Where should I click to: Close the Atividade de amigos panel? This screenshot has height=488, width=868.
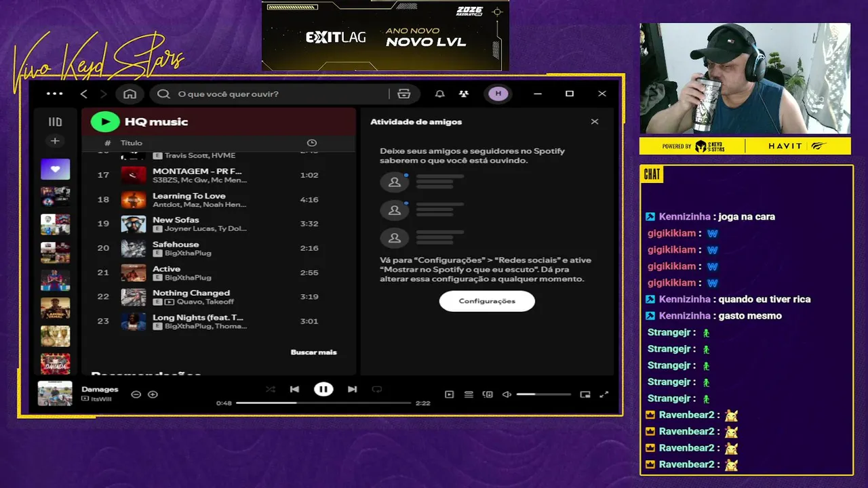pyautogui.click(x=595, y=122)
